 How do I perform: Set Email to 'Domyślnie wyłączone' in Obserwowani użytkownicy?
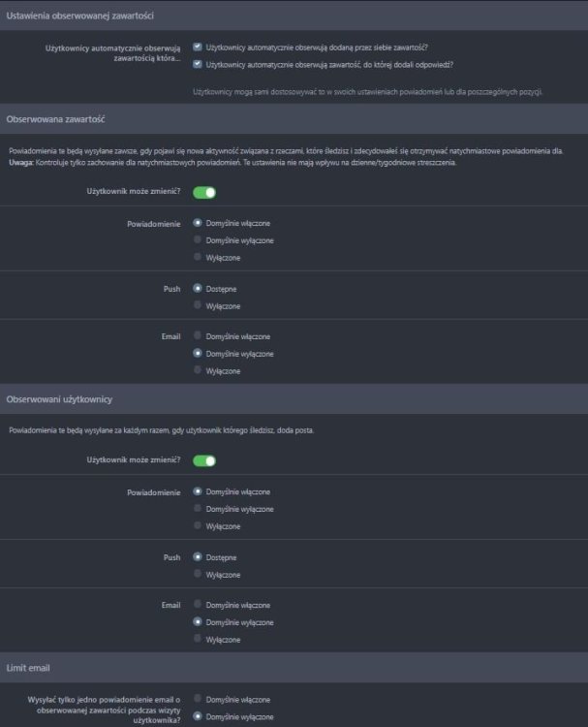pos(198,622)
